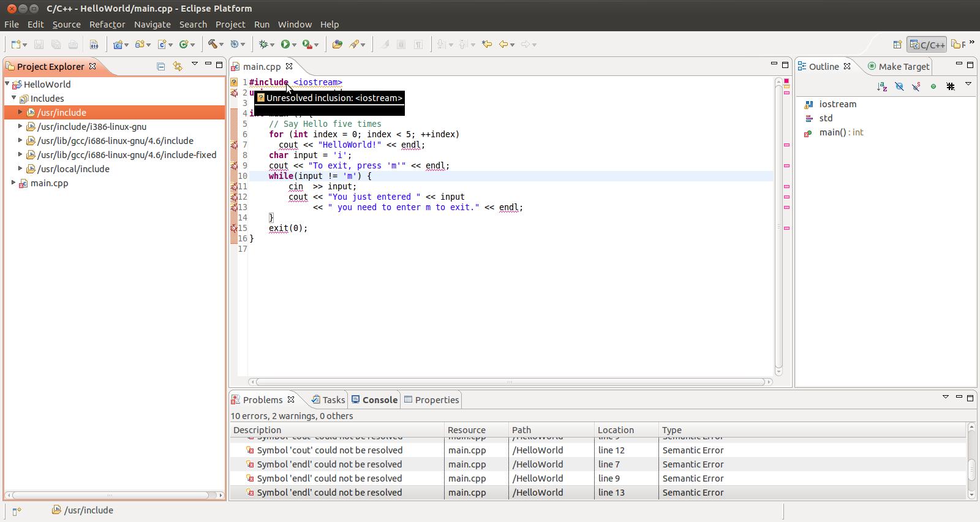
Task: Click the editor horizontal scrollbar
Action: tap(510, 382)
